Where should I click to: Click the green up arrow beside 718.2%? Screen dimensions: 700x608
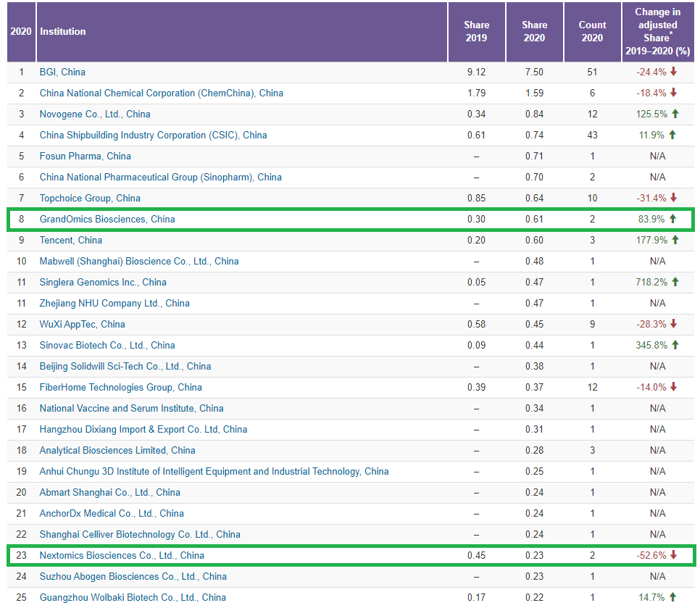pos(675,281)
